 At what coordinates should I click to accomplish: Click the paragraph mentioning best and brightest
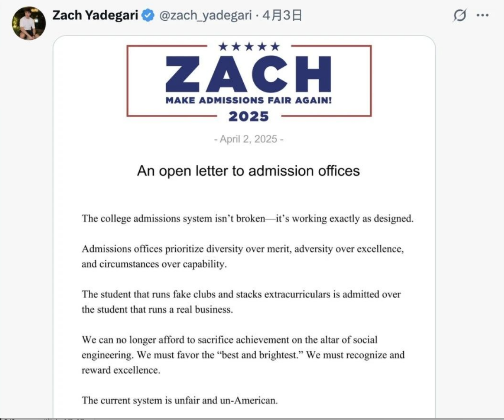243,355
